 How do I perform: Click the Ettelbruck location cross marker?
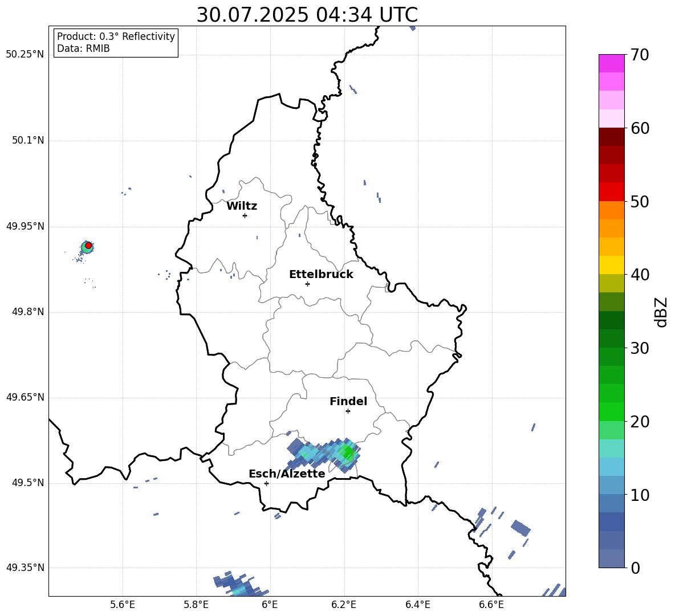(x=307, y=284)
